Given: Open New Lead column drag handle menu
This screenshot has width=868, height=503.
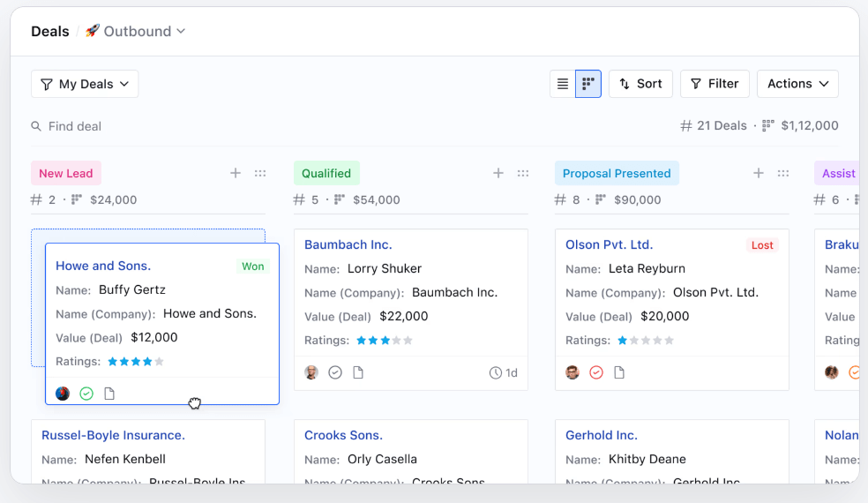Looking at the screenshot, I should pyautogui.click(x=260, y=173).
